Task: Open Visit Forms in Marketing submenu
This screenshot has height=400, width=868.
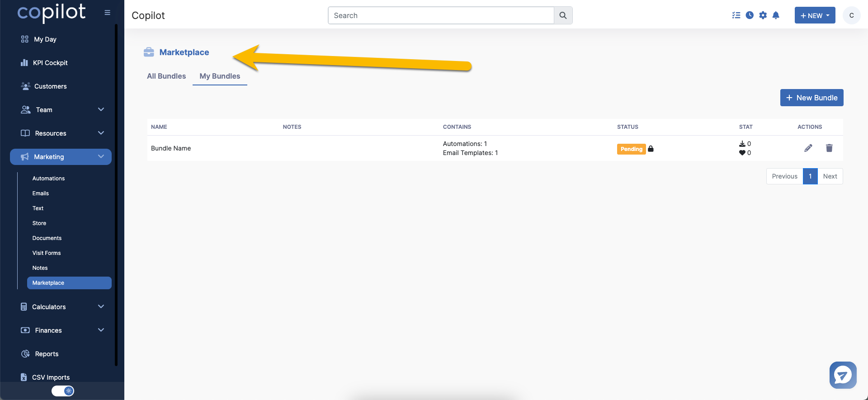Action: point(47,253)
